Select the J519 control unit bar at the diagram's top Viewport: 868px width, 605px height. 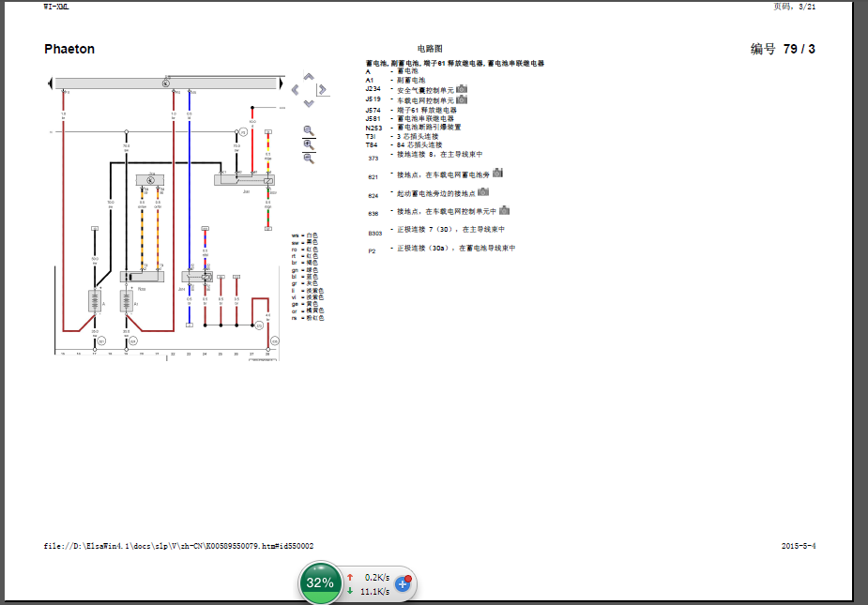coord(165,83)
